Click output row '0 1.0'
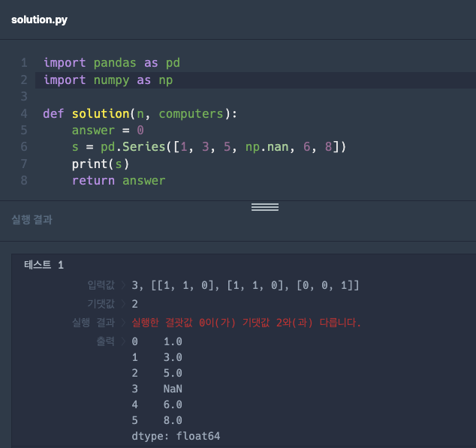Screen dimensions: 476x448 coord(157,341)
